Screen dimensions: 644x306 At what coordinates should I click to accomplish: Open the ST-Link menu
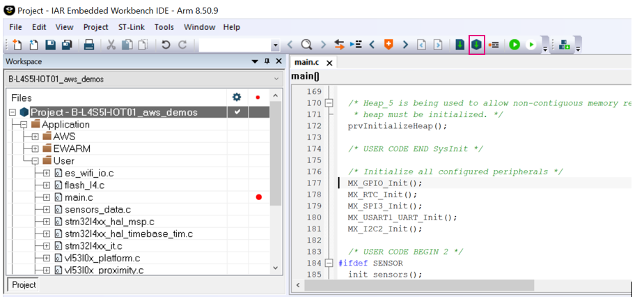click(x=132, y=27)
